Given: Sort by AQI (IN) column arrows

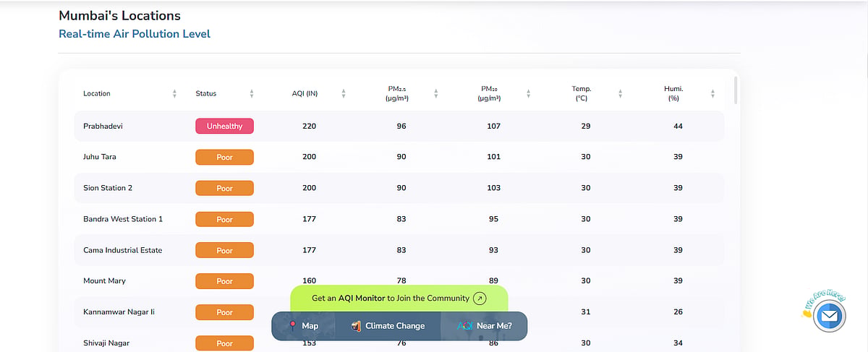Looking at the screenshot, I should [344, 93].
